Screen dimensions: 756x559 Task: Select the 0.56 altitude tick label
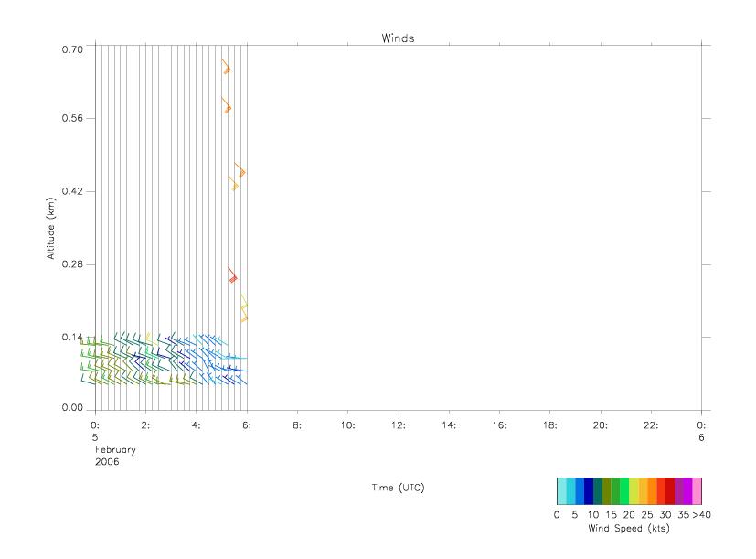[72, 118]
